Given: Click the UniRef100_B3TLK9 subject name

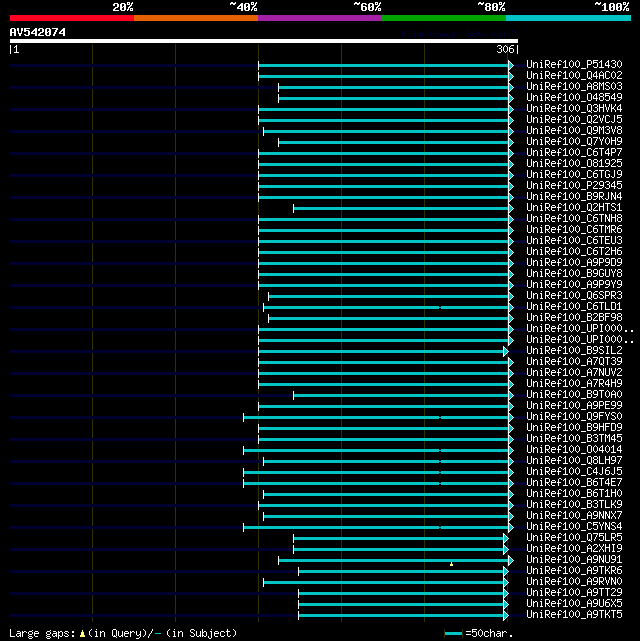Looking at the screenshot, I should (574, 505).
